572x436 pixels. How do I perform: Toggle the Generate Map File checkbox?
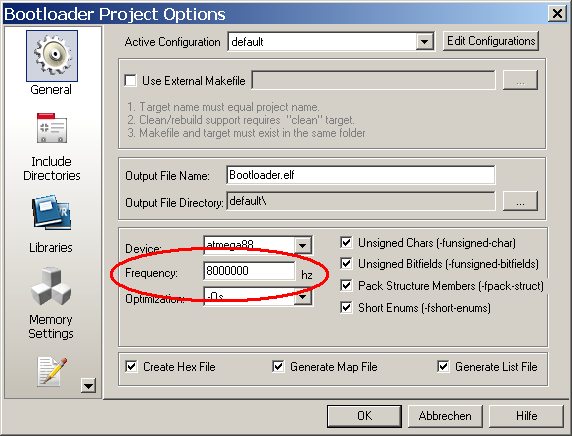pos(278,366)
